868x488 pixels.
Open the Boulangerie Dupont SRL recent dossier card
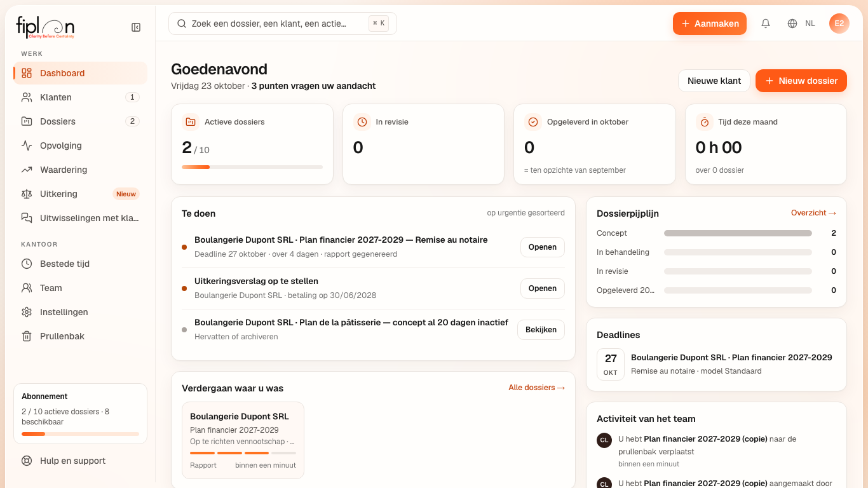click(x=243, y=440)
